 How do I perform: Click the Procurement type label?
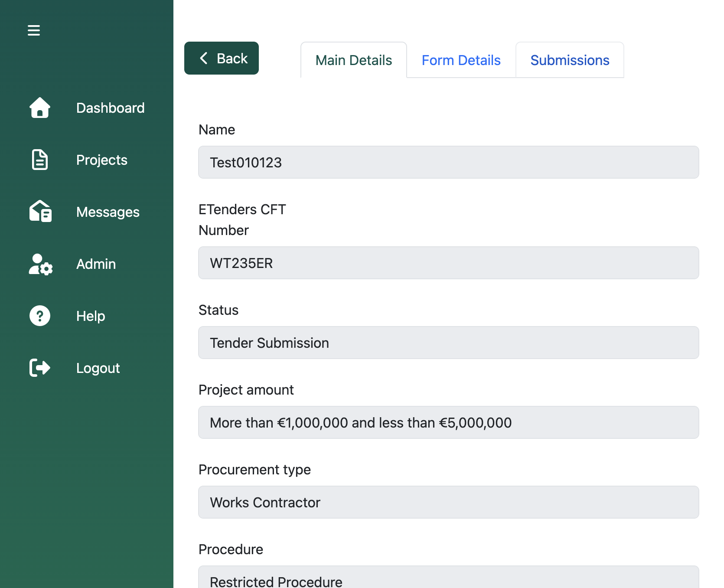click(255, 470)
